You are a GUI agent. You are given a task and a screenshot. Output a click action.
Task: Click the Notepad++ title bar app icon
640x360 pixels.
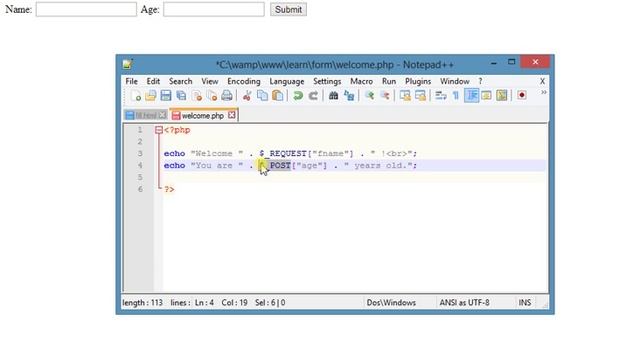(x=127, y=64)
